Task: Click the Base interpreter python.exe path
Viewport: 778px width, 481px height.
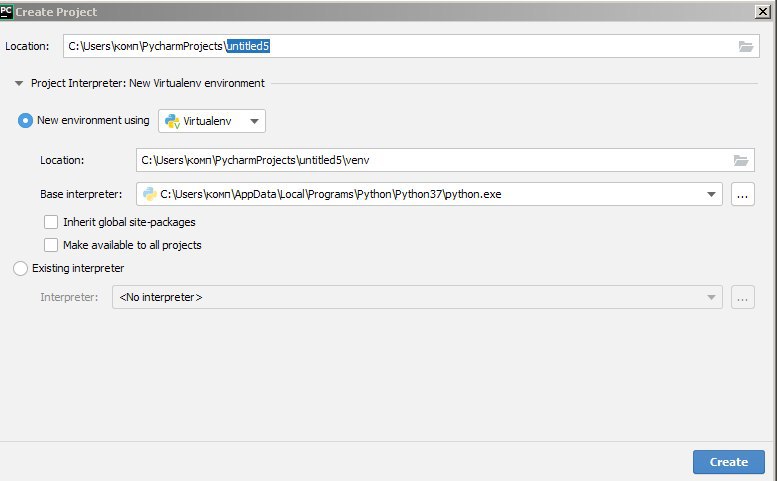Action: pyautogui.click(x=330, y=194)
